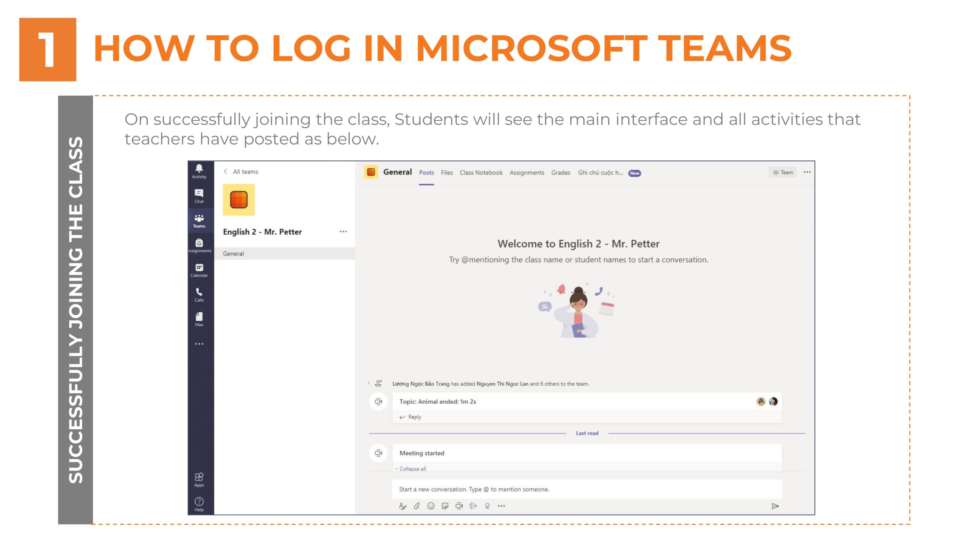Reply to the Topic: Animal post
The height and width of the screenshot is (551, 980).
pos(410,417)
